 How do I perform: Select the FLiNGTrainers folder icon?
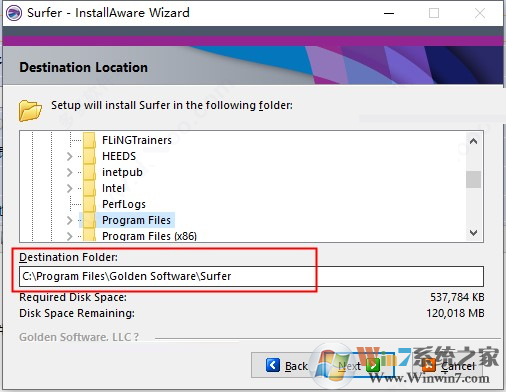click(x=89, y=140)
